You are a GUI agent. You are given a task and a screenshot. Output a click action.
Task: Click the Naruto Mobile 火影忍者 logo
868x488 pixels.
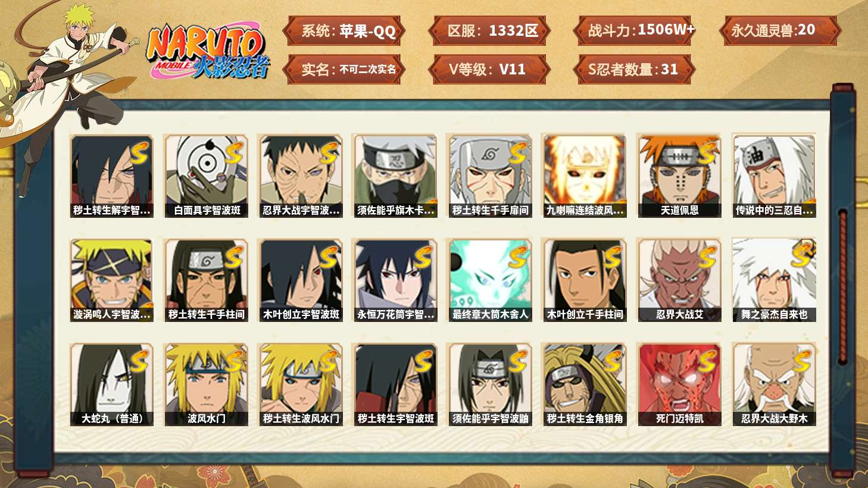click(x=207, y=51)
